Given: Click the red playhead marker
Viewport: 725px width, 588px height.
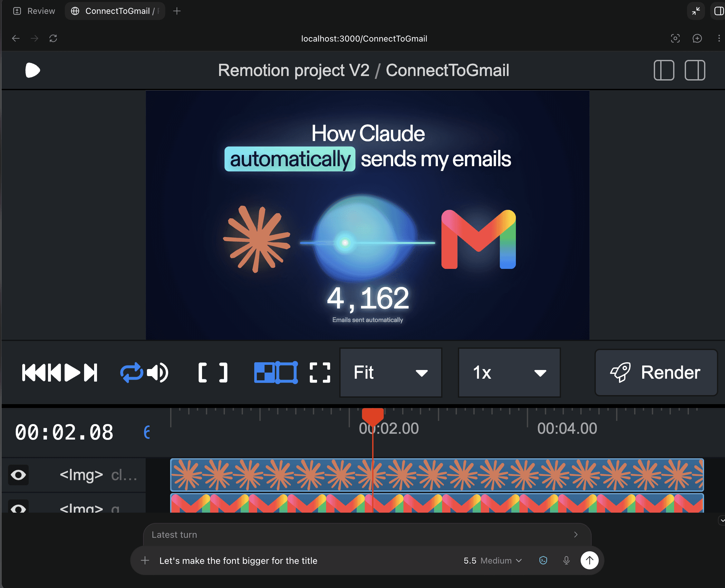Looking at the screenshot, I should (372, 417).
